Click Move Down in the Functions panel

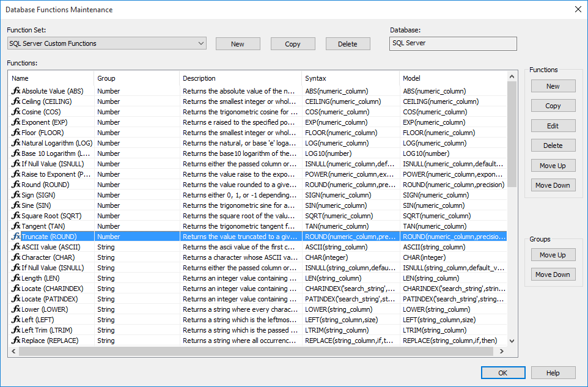tap(553, 185)
